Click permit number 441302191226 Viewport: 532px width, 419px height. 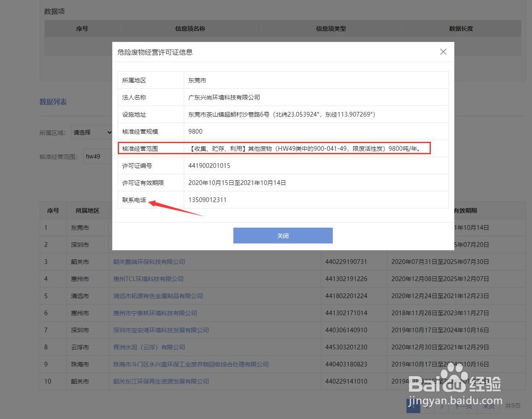tap(346, 279)
